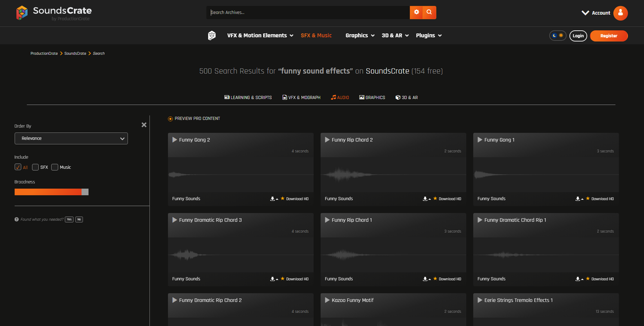Click the help question mark icon
Screen dimensions: 644x326
pos(17,220)
